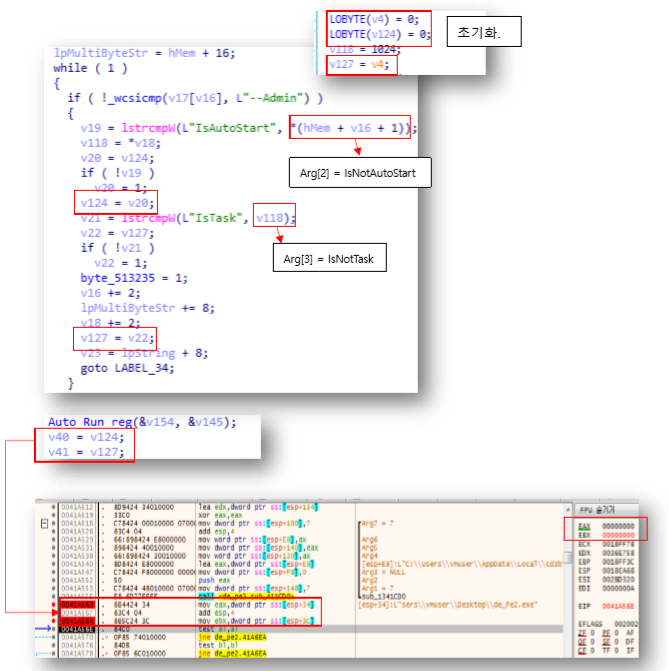Click the L"IsTask" string literal
This screenshot has height=671, width=669.
point(215,218)
